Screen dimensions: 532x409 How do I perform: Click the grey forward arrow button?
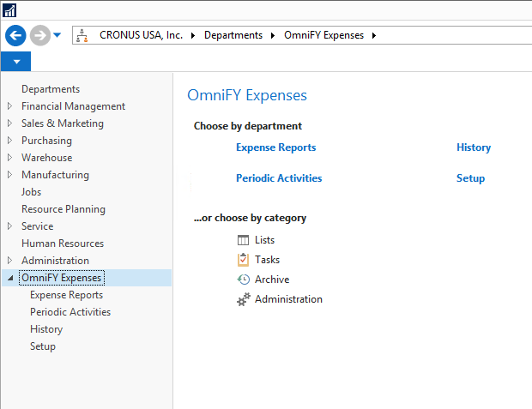(x=40, y=35)
